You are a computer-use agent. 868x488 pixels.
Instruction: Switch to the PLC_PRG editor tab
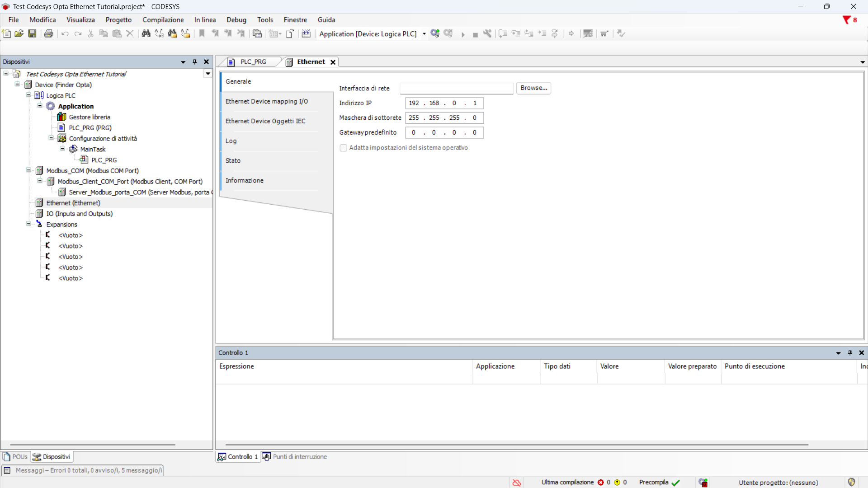click(253, 62)
